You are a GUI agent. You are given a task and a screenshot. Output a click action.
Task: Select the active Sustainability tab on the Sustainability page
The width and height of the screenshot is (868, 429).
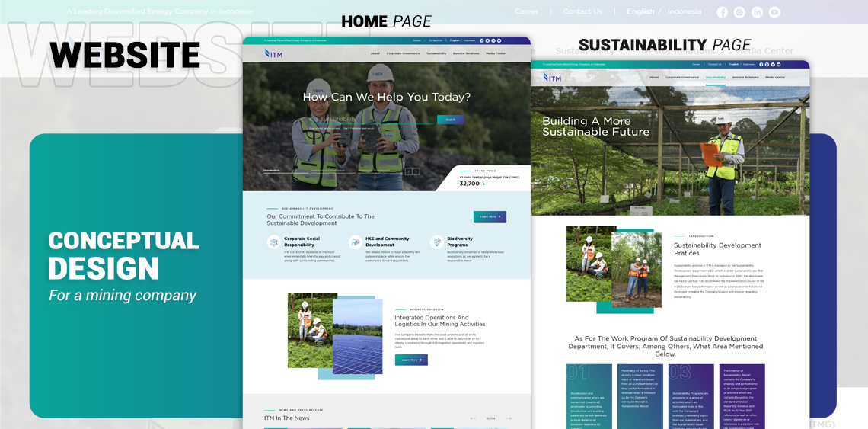point(716,78)
